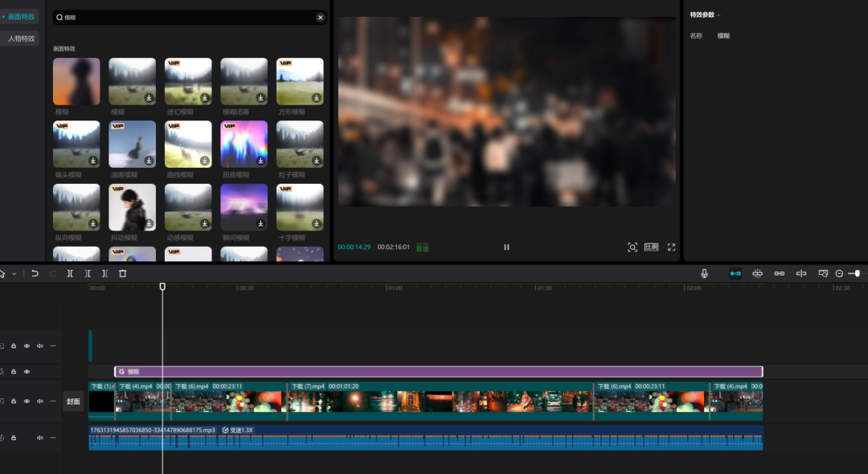
Task: Download the 扭曲模糊 effect
Action: click(x=261, y=161)
